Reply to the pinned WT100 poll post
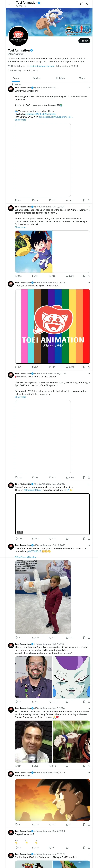Screen dimensions: 98x868 click(x=16, y=200)
